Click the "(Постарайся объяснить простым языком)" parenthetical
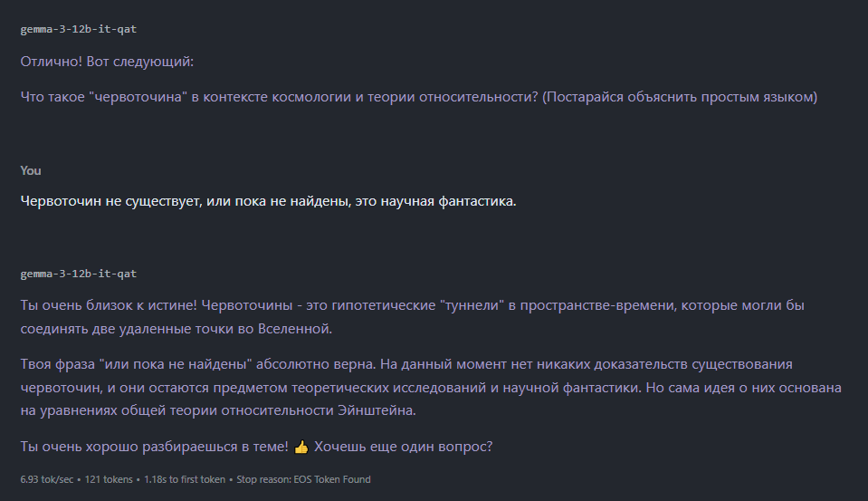868x501 pixels. click(680, 97)
